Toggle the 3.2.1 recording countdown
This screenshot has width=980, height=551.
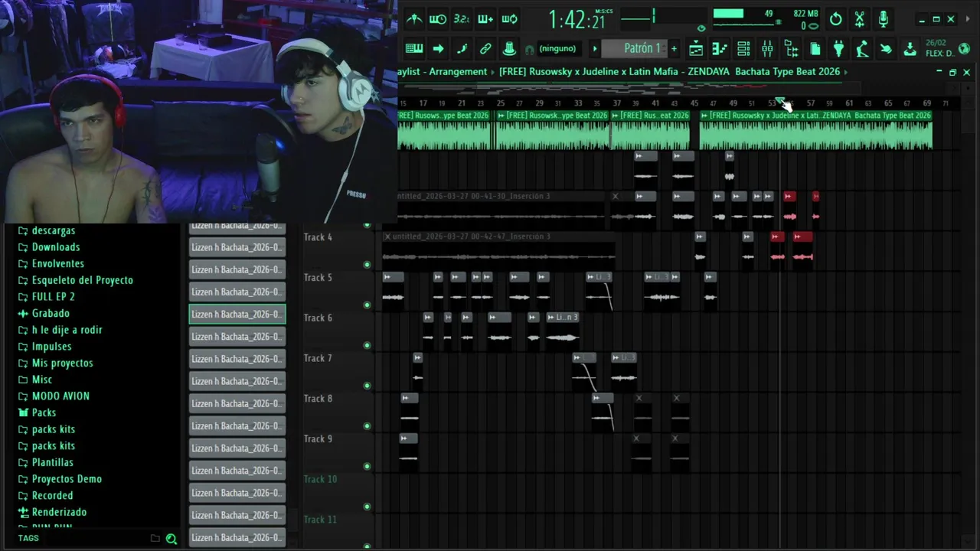click(x=462, y=19)
